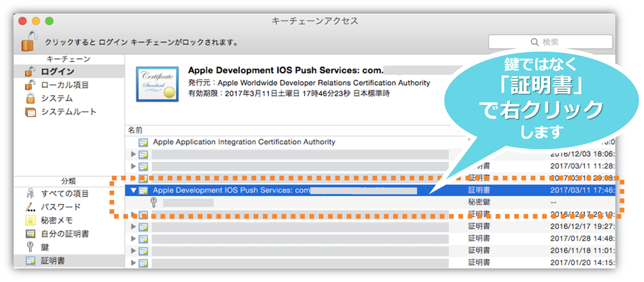
Task: Expand the row dated 2016/12/03 18:06
Action: pyautogui.click(x=133, y=154)
